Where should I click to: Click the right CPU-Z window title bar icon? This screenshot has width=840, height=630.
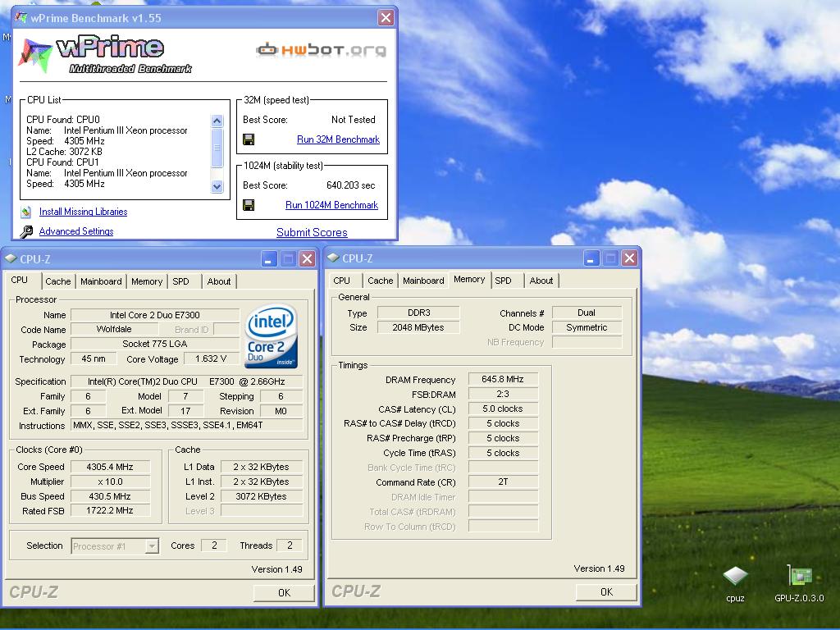tap(333, 258)
